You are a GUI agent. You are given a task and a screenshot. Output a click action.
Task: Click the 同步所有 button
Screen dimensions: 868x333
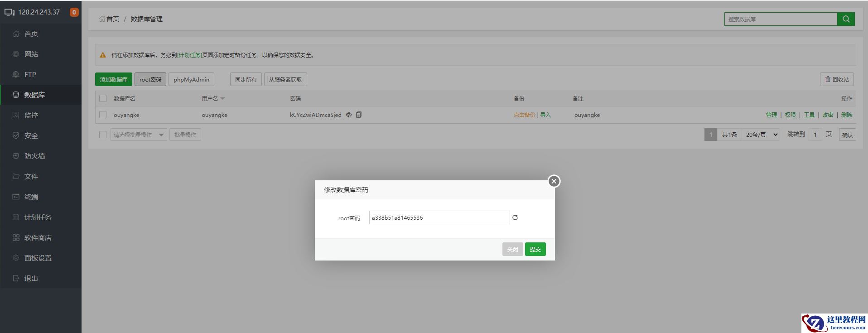pos(246,79)
